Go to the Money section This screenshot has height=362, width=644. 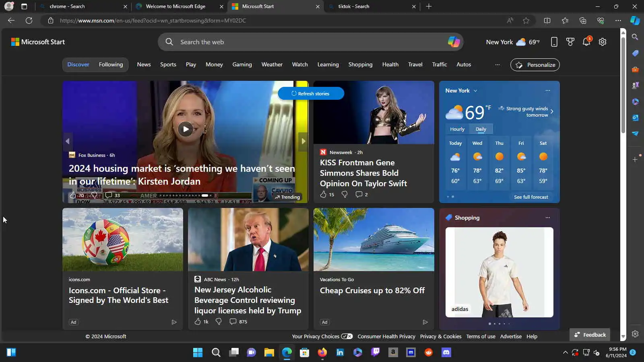[x=214, y=65]
